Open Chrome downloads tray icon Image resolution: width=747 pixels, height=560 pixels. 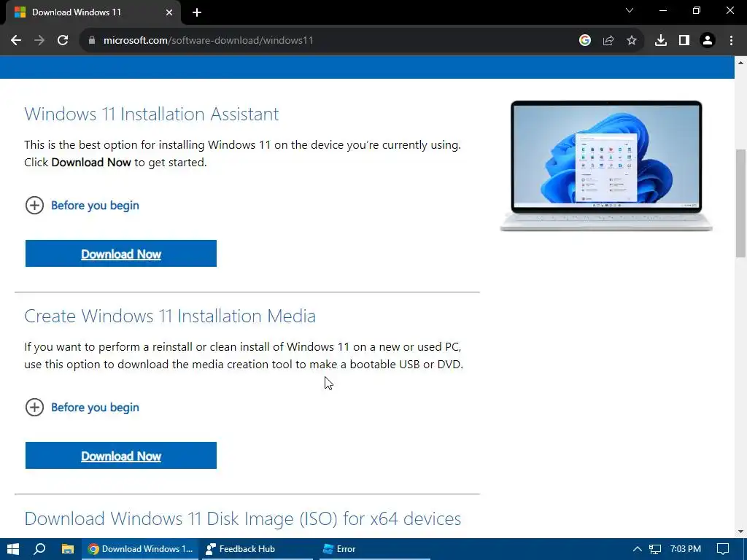(661, 41)
